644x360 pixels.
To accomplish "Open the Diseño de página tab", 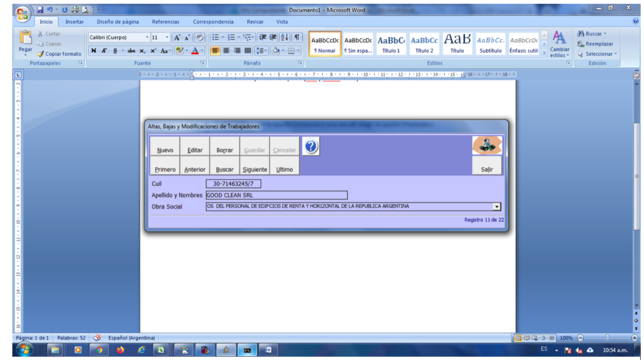I will click(x=118, y=21).
